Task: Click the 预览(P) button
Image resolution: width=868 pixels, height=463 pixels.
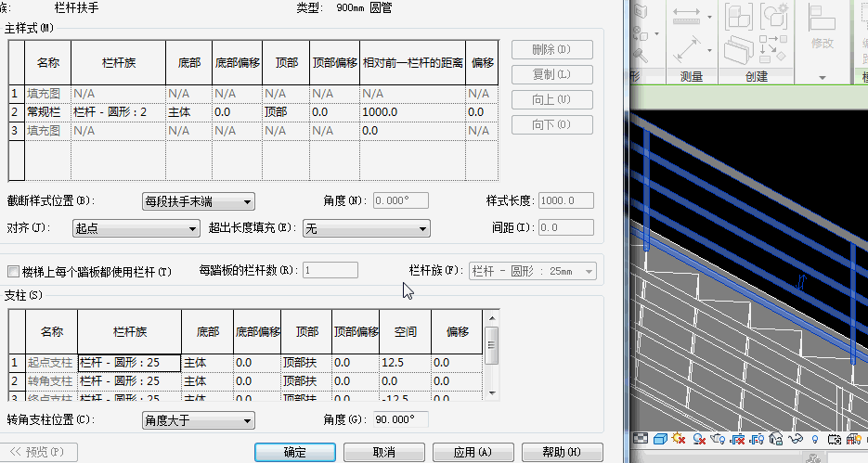Action: (38, 452)
